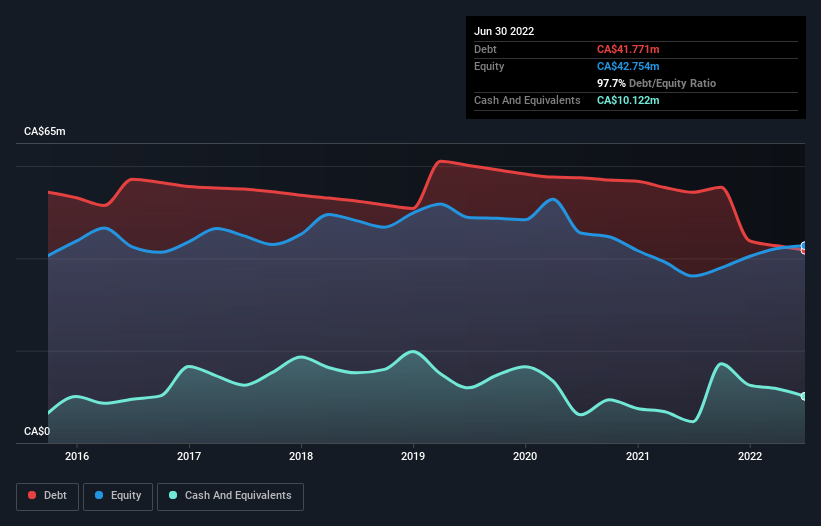Click the 2022 x-axis label
The width and height of the screenshot is (821, 526).
[750, 456]
